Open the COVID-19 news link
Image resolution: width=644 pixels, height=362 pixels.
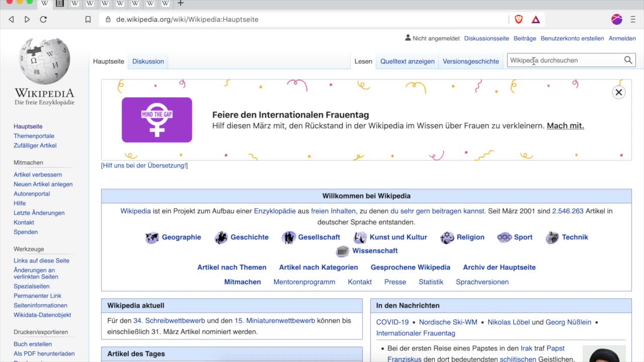tap(392, 322)
